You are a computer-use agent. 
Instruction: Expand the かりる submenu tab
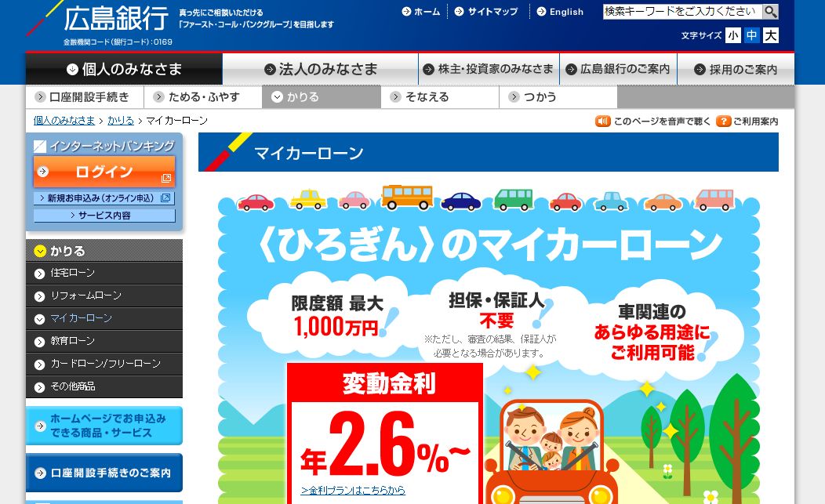(322, 96)
